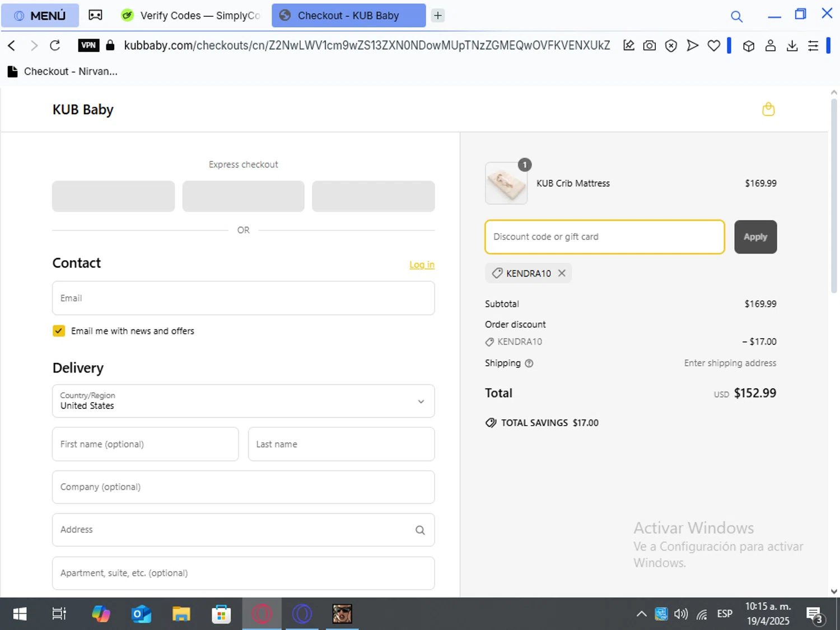
Task: Open the profile account icon
Action: (x=771, y=46)
